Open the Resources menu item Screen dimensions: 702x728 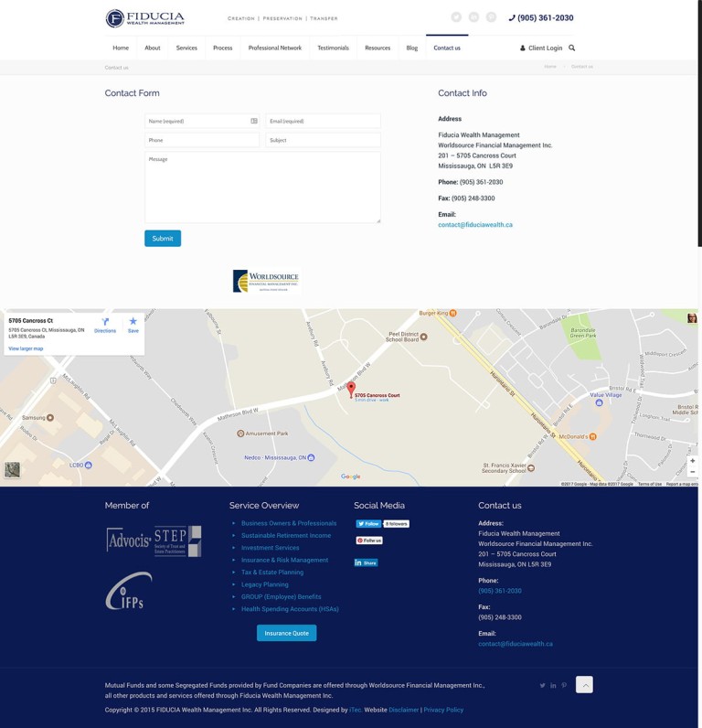tap(378, 48)
